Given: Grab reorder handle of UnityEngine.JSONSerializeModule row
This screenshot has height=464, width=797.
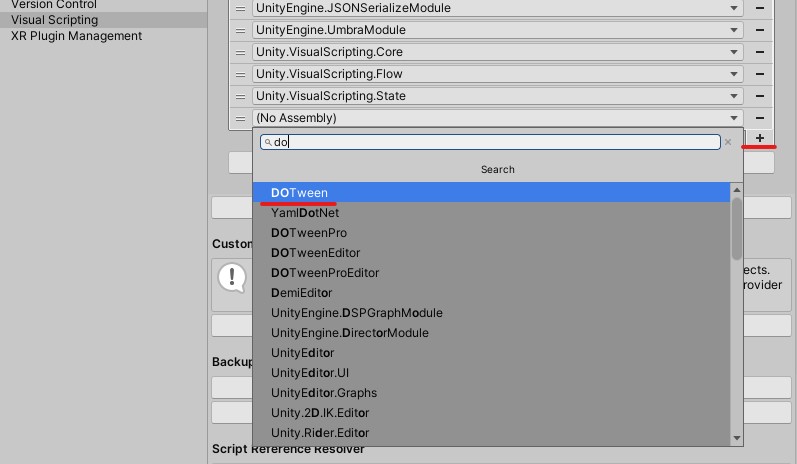Looking at the screenshot, I should 240,9.
